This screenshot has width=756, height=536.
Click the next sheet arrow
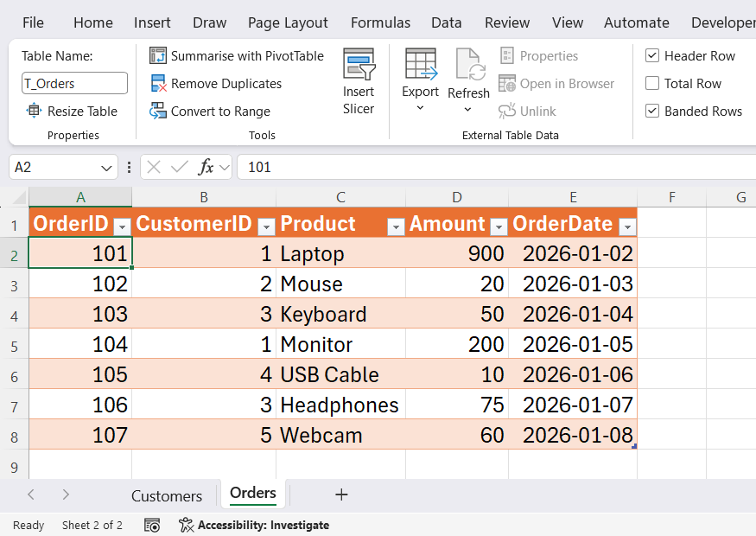[66, 495]
